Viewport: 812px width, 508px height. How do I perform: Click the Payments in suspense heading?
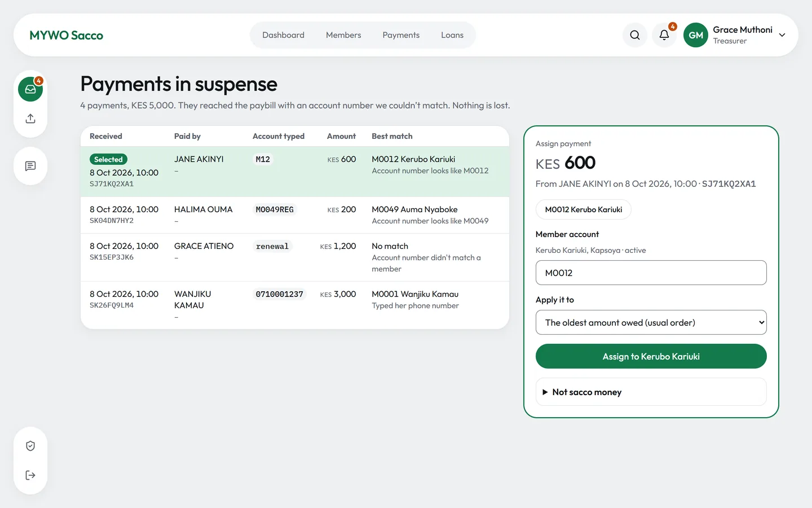point(179,84)
